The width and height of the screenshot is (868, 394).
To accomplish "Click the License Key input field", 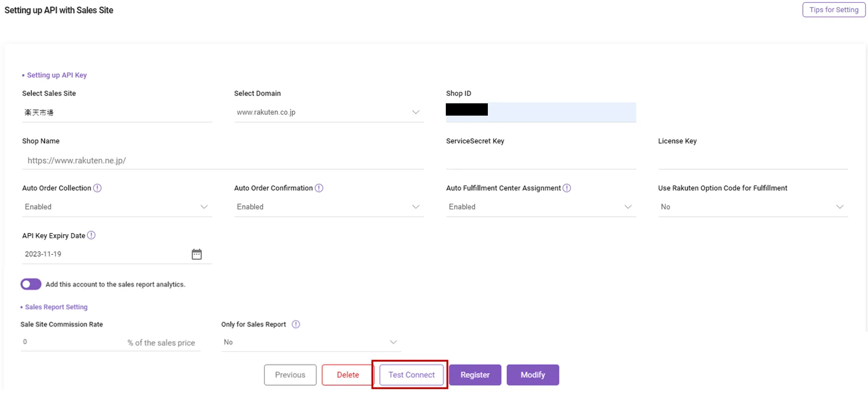I will pyautogui.click(x=753, y=160).
